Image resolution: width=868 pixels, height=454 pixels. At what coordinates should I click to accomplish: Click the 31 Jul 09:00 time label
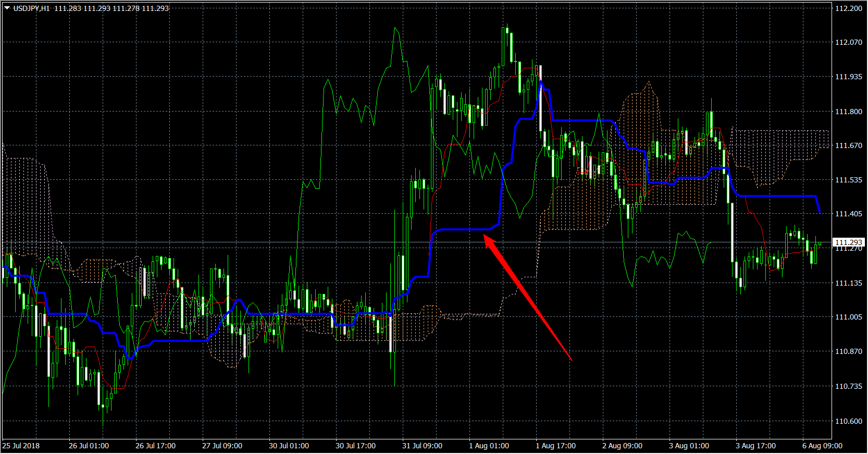[422, 446]
